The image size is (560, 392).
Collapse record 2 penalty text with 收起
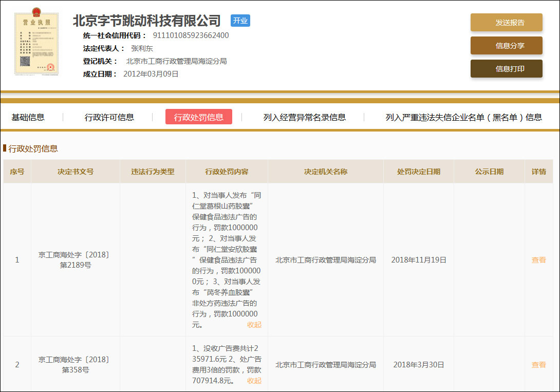pos(255,381)
